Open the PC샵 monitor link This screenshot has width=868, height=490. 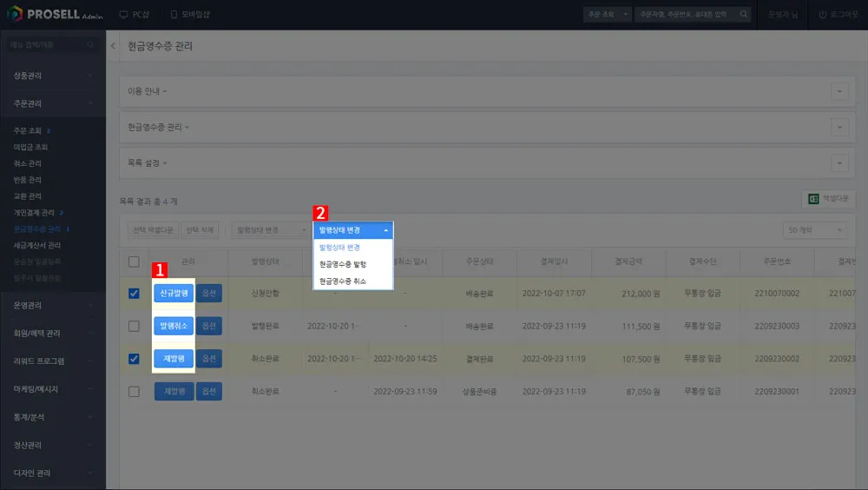(x=135, y=15)
